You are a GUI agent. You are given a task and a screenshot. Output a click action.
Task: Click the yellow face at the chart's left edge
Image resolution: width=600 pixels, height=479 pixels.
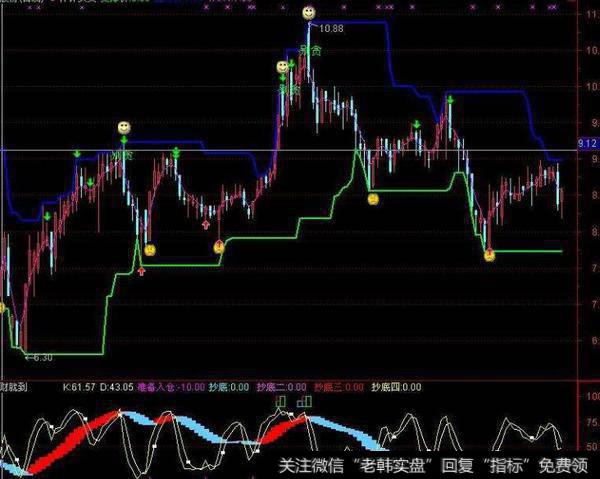[x=3, y=307]
